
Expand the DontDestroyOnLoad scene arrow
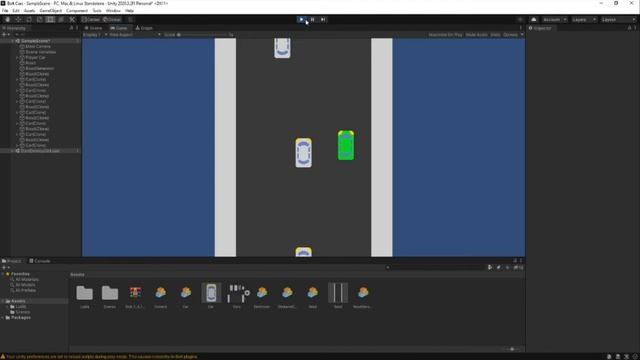point(13,151)
